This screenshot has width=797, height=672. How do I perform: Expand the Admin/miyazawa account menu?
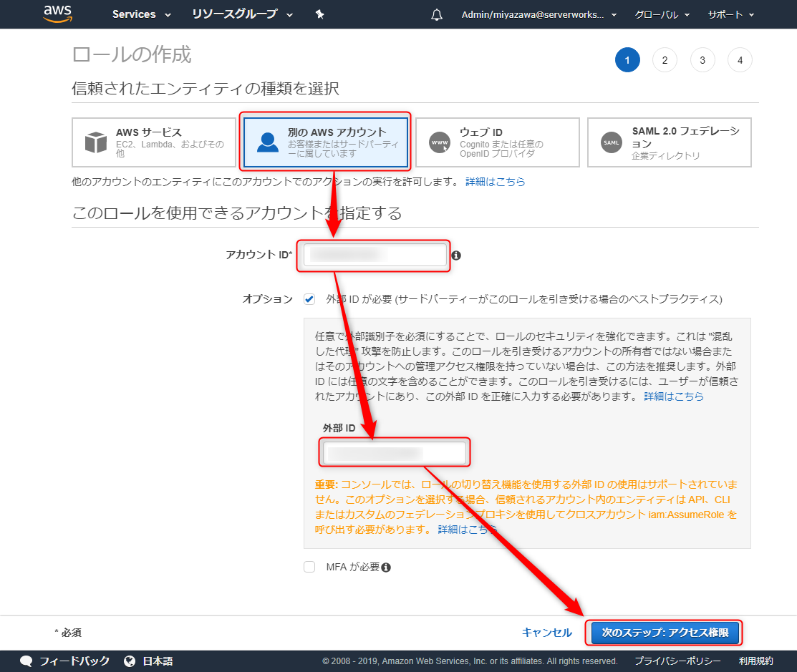538,15
